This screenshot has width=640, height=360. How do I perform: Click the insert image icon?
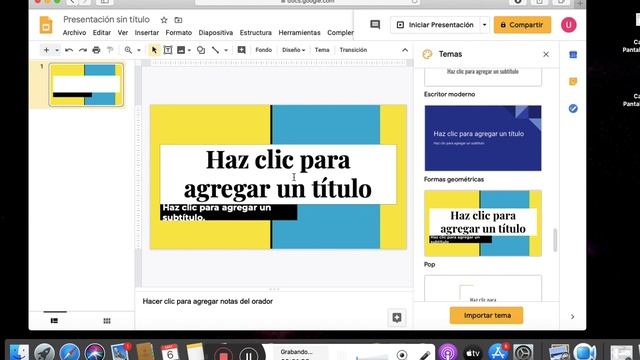click(x=181, y=50)
